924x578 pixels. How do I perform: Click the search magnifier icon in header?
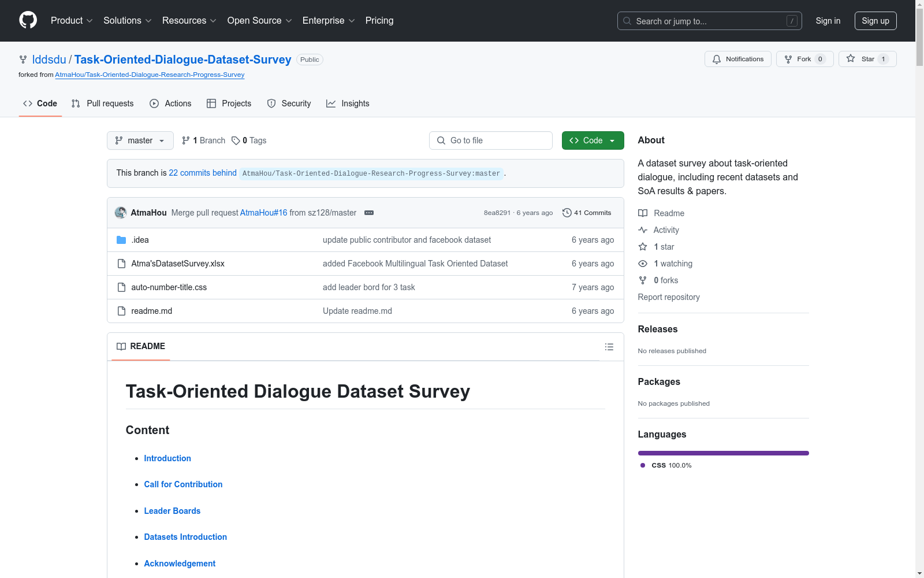[x=627, y=21]
